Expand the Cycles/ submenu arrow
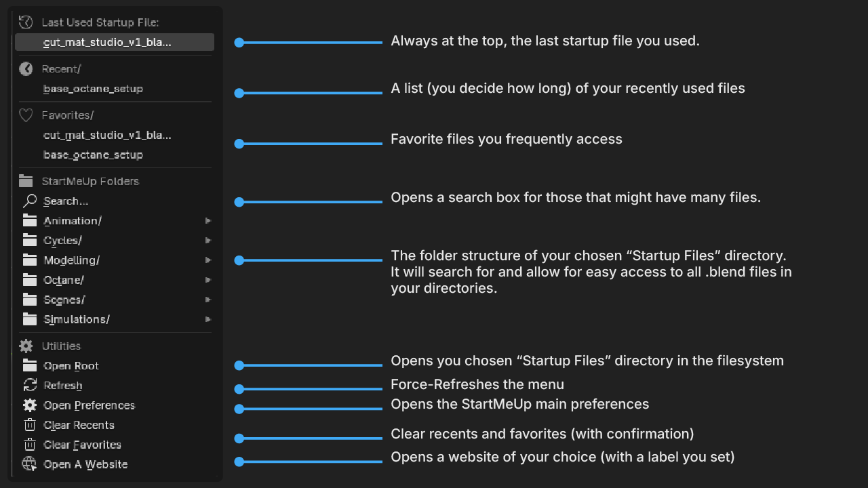 (208, 241)
